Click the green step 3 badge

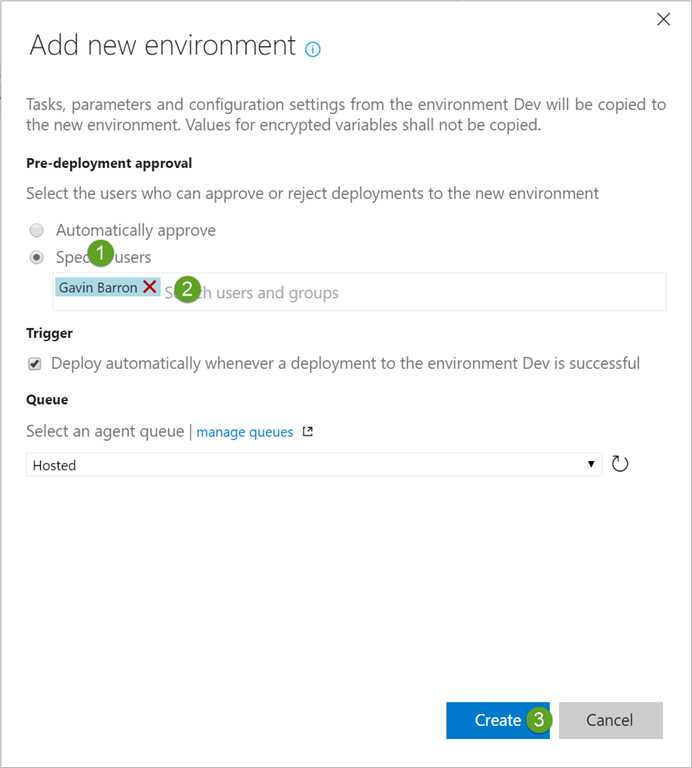[539, 719]
